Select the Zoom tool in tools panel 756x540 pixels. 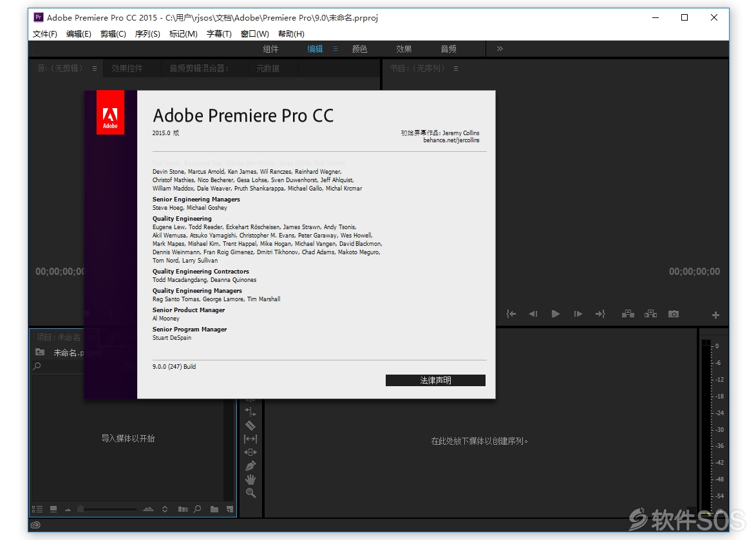pos(250,493)
